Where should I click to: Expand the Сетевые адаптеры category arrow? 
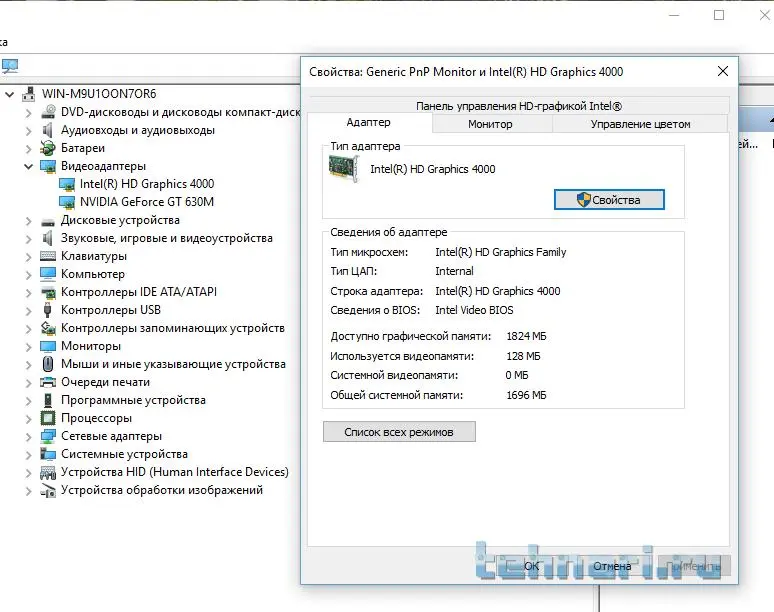(29, 436)
